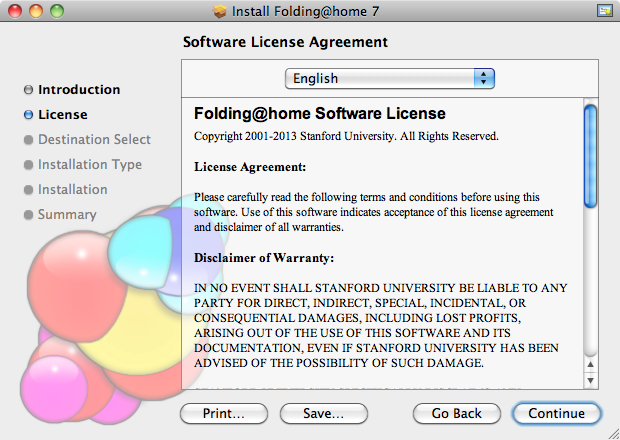Select the Summary step in sidebar

pos(67,215)
